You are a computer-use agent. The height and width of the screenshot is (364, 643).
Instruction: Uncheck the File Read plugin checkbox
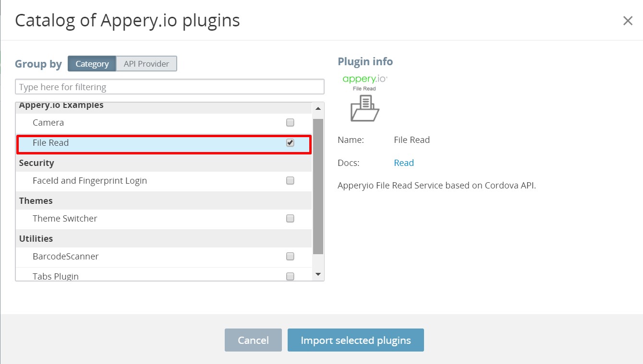click(x=290, y=143)
